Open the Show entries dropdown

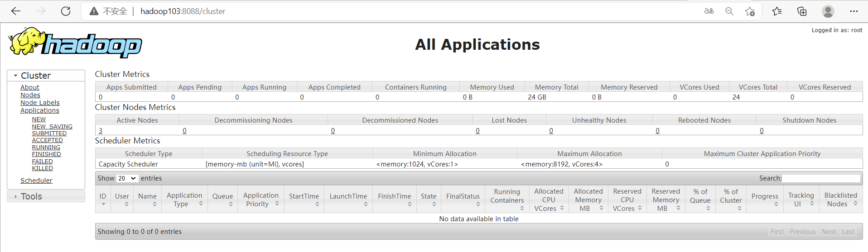point(127,178)
